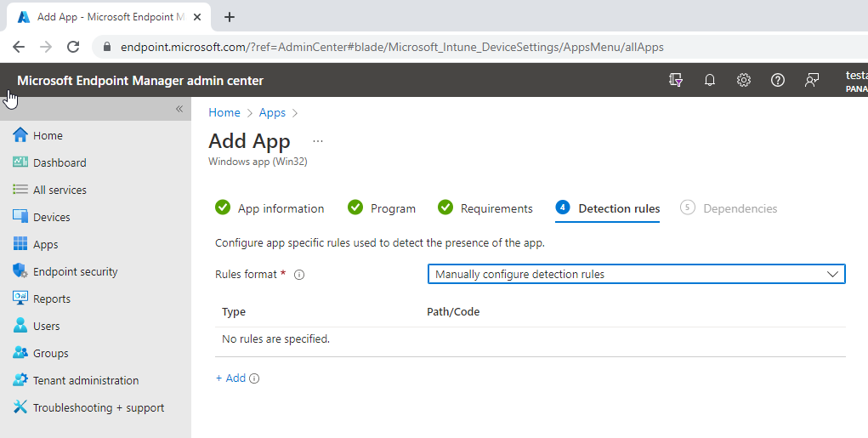Open the notifications bell icon
Viewport: 868px width, 438px height.
[x=709, y=80]
